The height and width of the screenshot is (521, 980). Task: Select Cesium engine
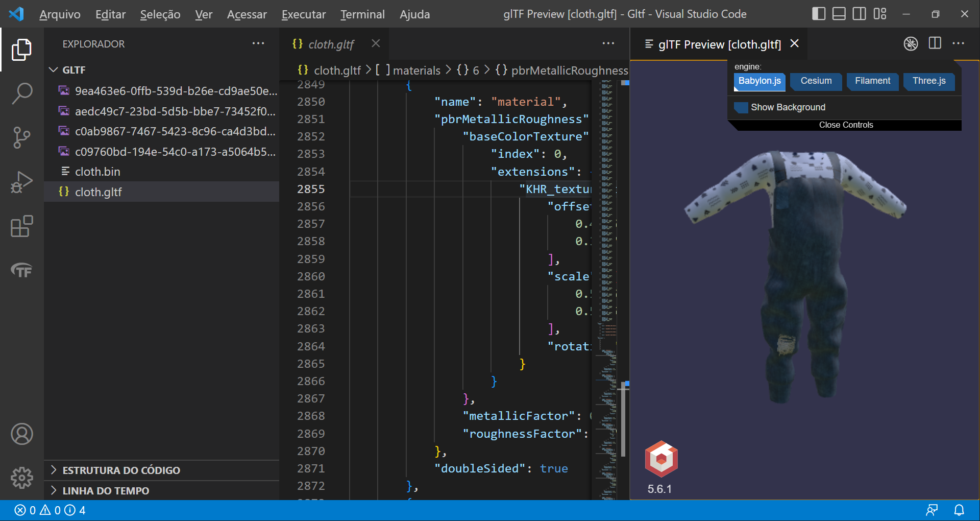tap(816, 81)
